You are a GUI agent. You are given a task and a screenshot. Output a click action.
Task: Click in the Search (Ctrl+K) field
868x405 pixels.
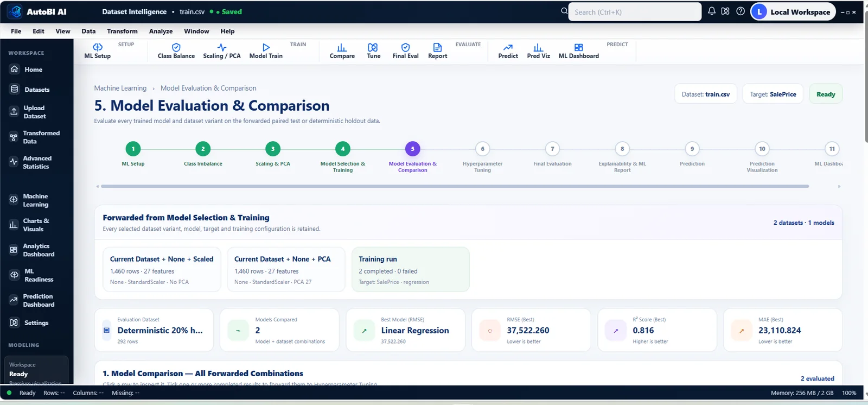pyautogui.click(x=635, y=12)
